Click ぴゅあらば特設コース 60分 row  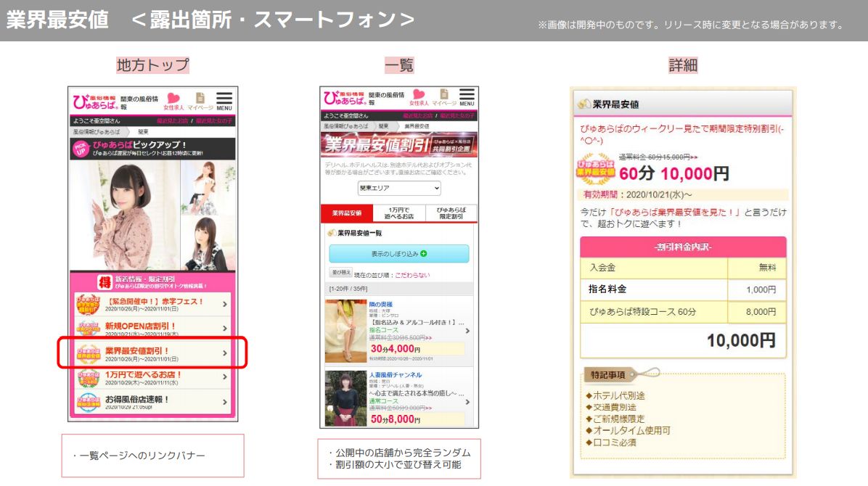click(x=683, y=312)
